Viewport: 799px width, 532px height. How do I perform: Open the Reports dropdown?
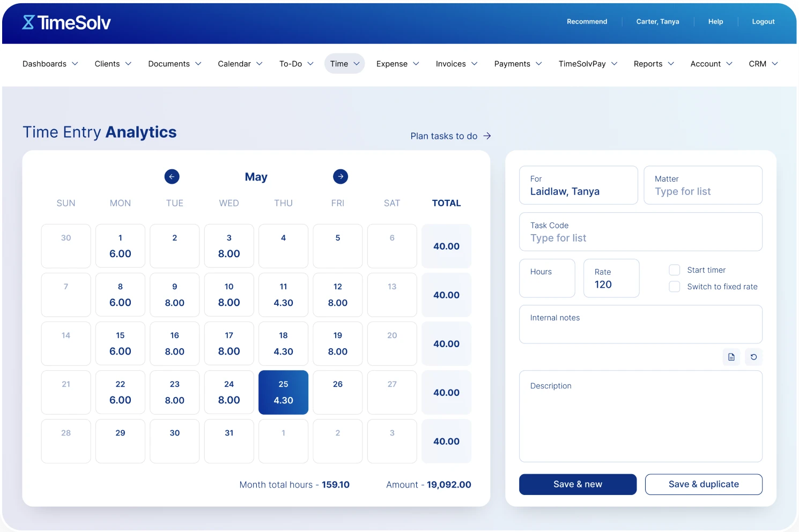pyautogui.click(x=653, y=64)
